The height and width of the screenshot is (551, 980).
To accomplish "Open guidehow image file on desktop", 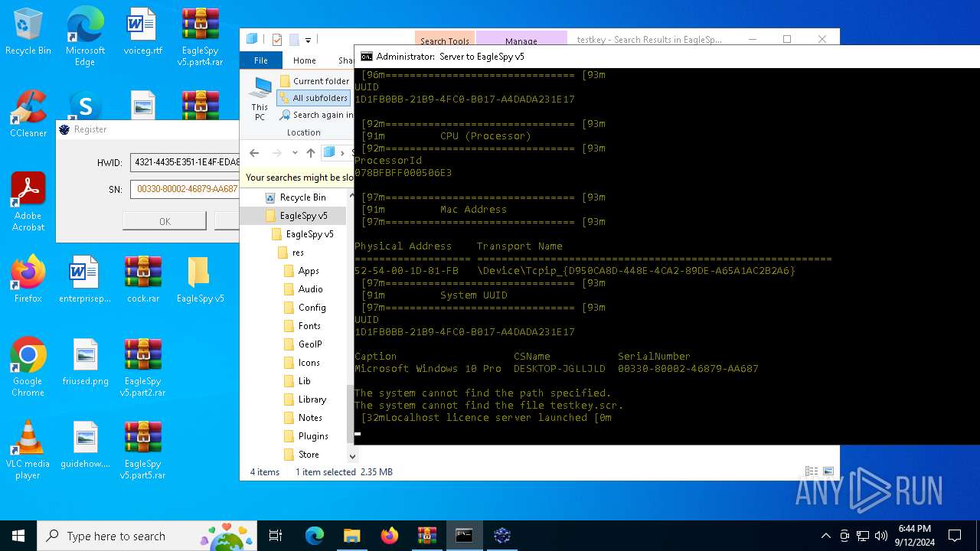I will pos(85,445).
